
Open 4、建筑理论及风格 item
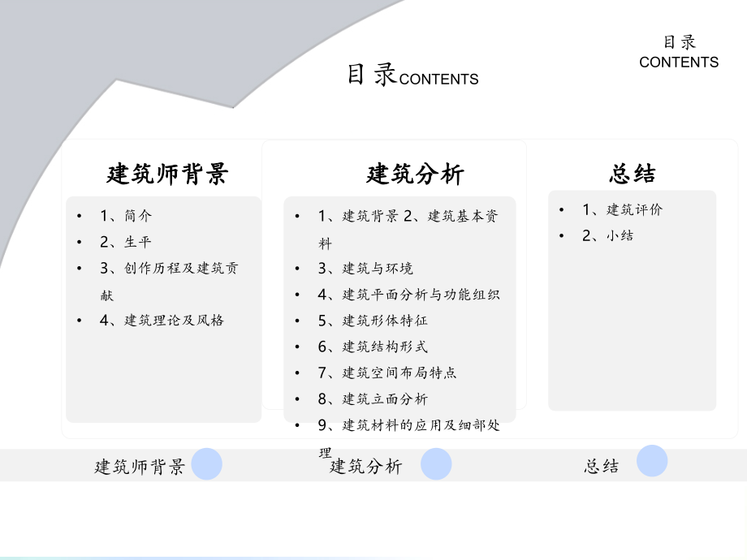tap(162, 320)
